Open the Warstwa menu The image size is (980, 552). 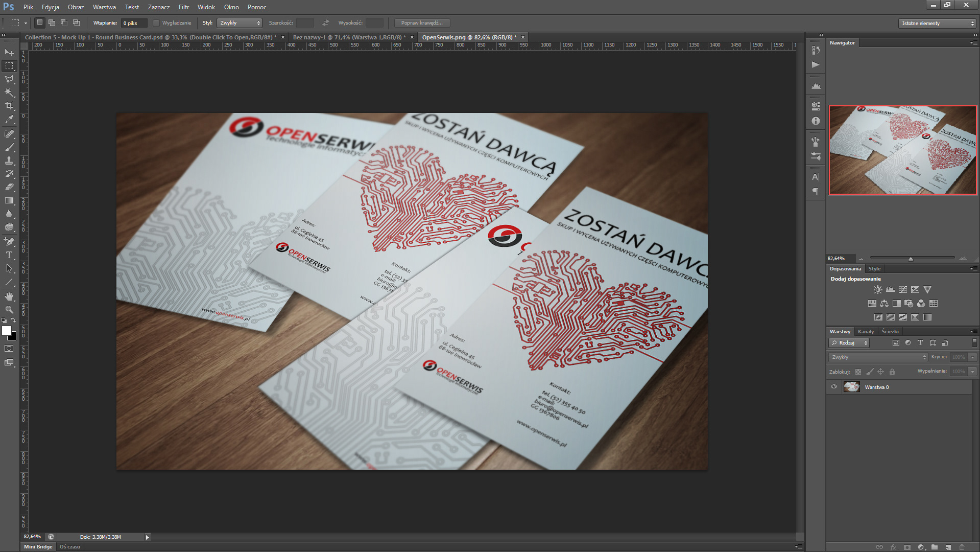pyautogui.click(x=104, y=7)
